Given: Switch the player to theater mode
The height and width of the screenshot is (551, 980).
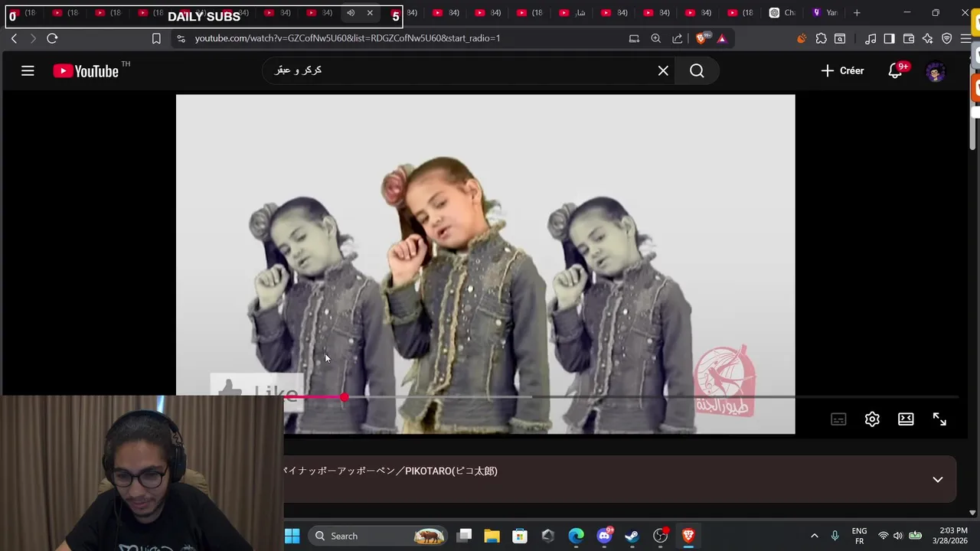Looking at the screenshot, I should coord(906,419).
